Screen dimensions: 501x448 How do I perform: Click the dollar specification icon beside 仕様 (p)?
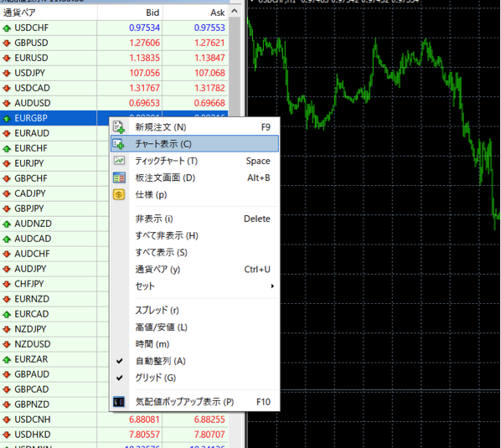[119, 194]
